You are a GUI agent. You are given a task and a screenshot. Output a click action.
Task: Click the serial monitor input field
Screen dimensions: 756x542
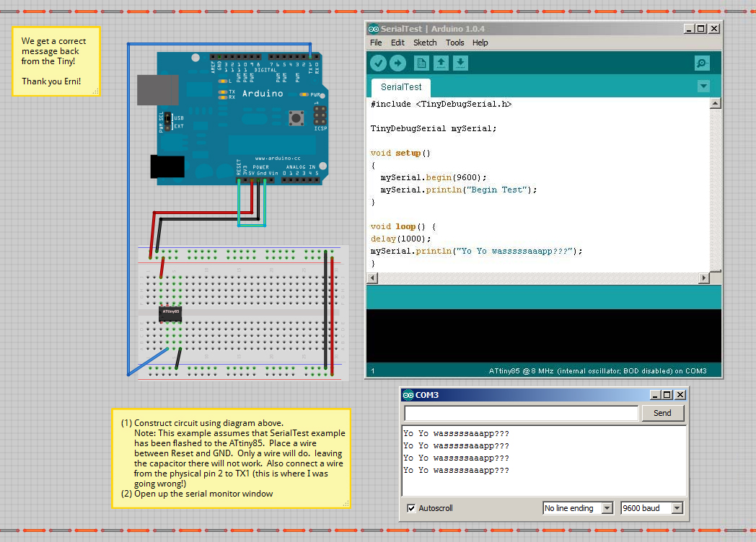(522, 414)
